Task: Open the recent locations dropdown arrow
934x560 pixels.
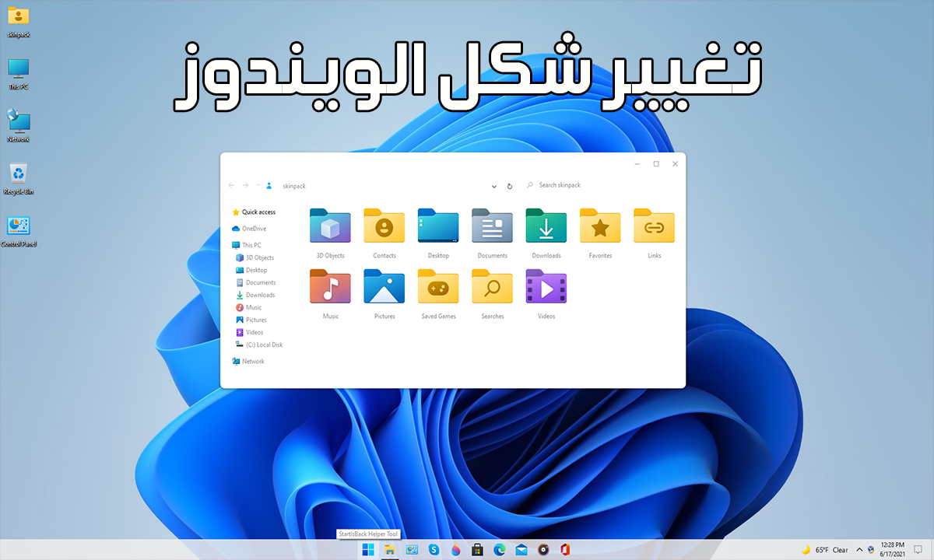Action: point(258,186)
